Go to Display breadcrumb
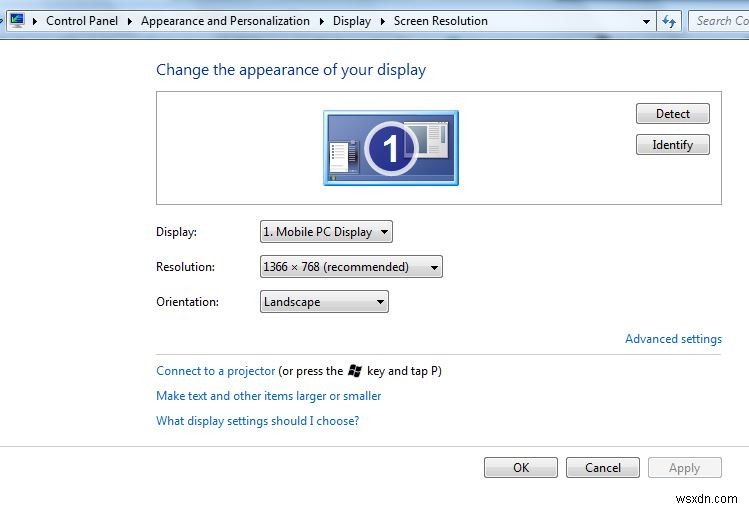This screenshot has height=509, width=749. tap(352, 21)
